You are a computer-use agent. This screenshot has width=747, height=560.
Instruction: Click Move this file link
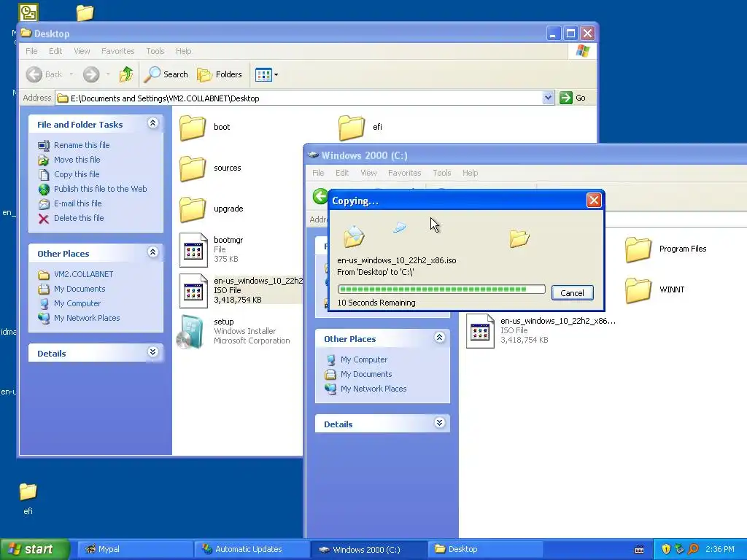(x=77, y=160)
